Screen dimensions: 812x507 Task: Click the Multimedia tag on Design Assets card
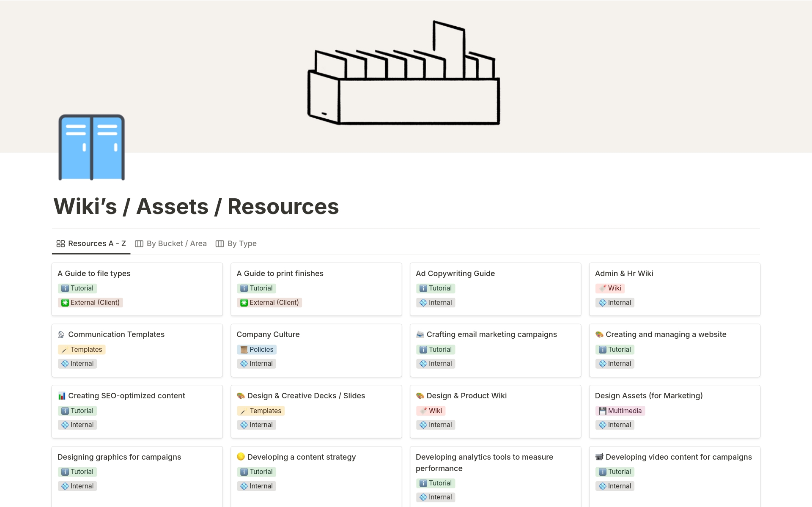pos(620,411)
